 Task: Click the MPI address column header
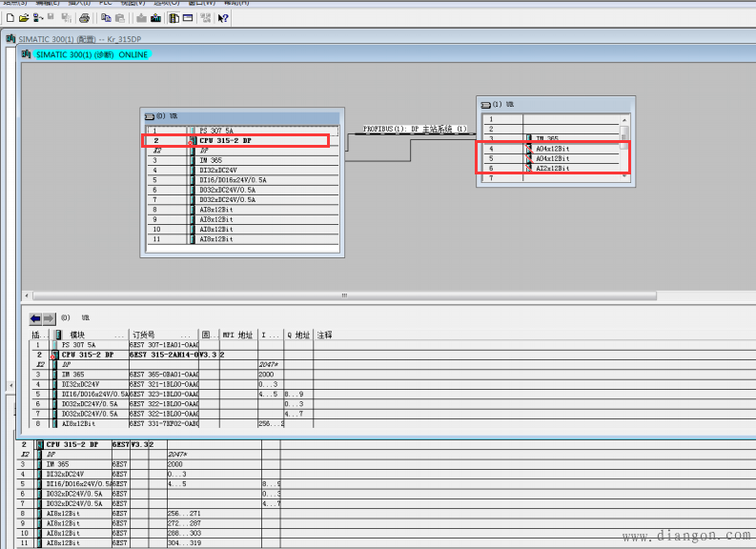click(238, 335)
